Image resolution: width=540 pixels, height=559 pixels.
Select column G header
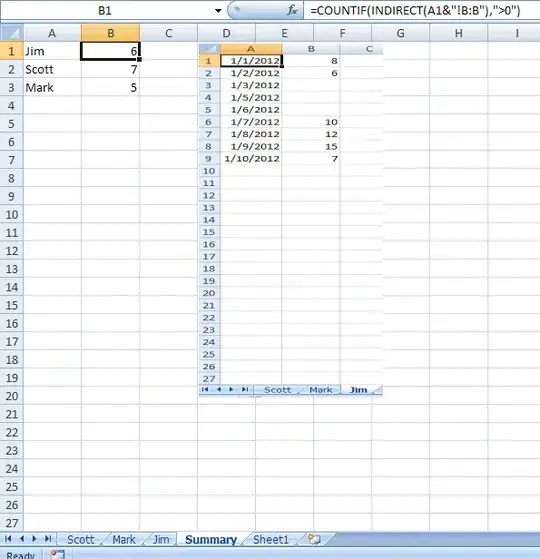coord(401,33)
